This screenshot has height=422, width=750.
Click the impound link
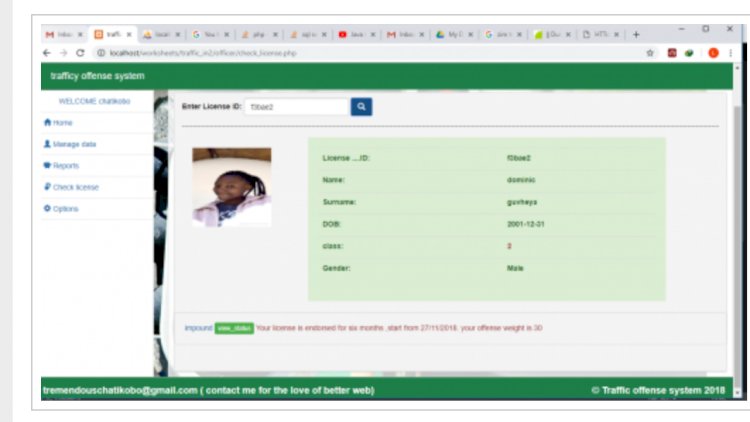[x=199, y=328]
